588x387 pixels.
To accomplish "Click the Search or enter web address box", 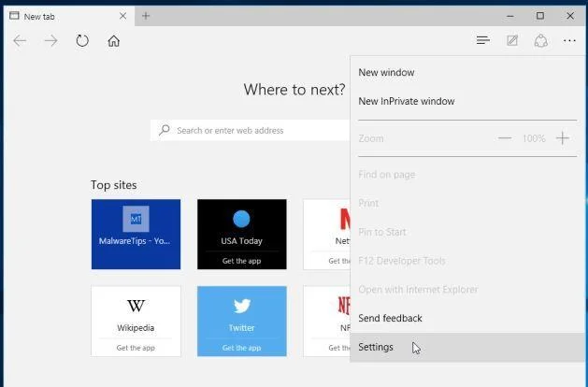I will (251, 131).
